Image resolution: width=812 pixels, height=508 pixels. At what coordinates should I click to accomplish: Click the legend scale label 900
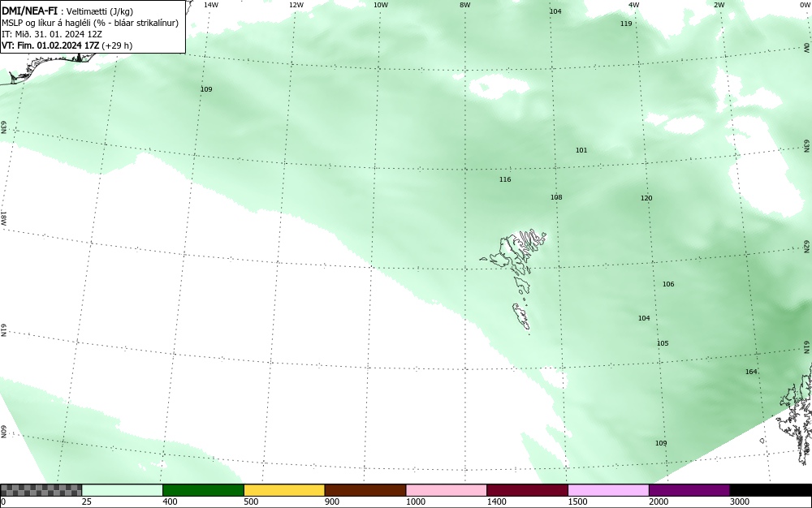pos(332,502)
